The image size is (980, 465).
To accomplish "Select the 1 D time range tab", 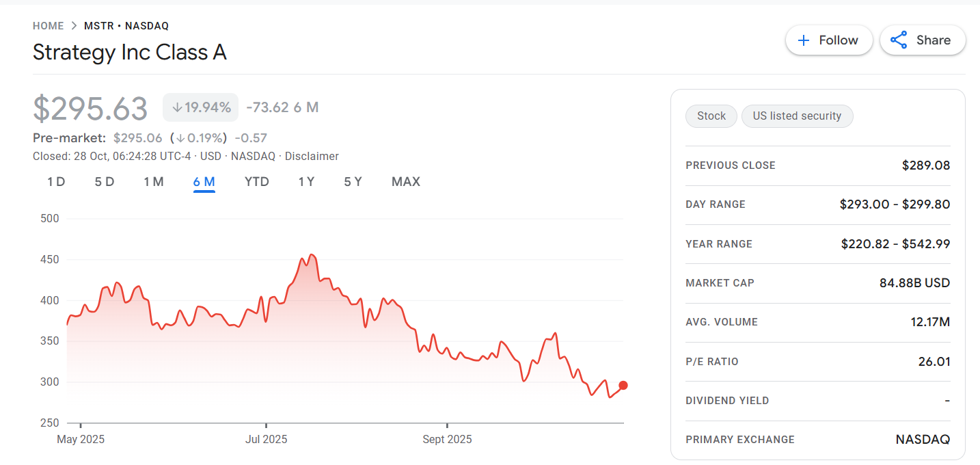I will (56, 182).
